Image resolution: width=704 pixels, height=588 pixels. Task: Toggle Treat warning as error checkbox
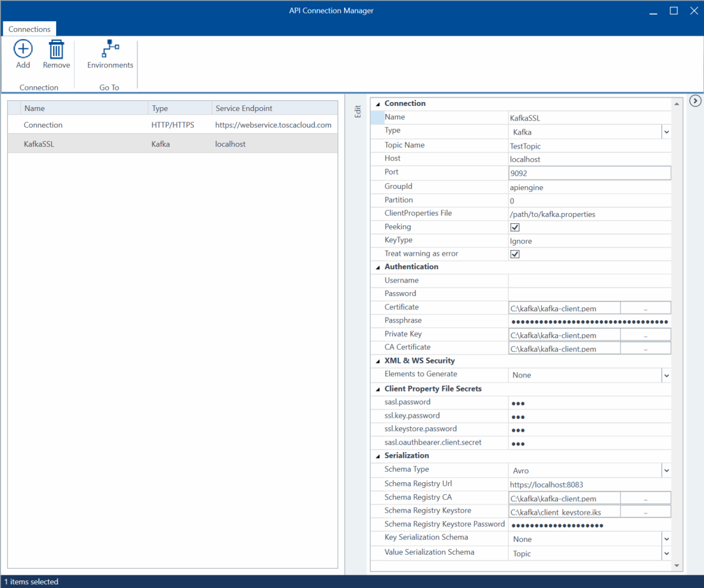tap(515, 254)
